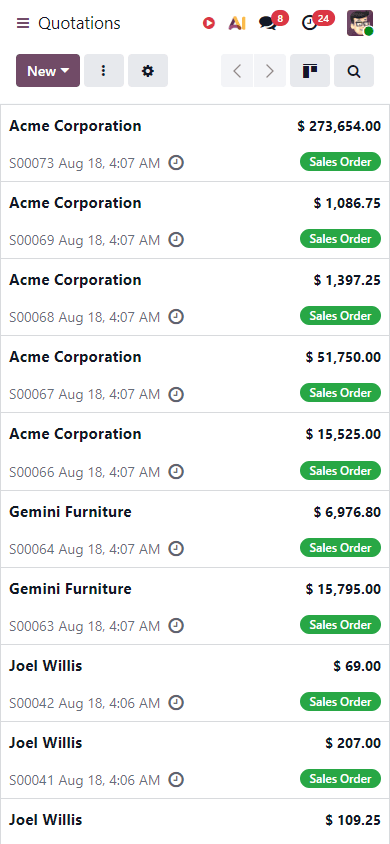Screen dimensions: 390x844
Task: Open the gear actions menu
Action: [x=148, y=71]
